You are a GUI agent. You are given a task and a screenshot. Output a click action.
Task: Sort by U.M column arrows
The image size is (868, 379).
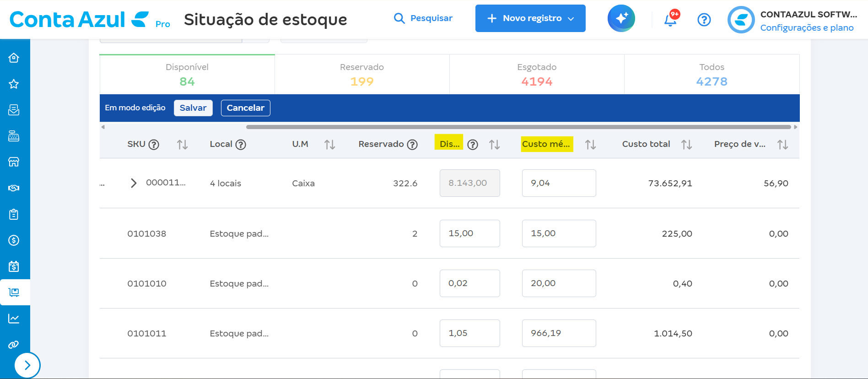pos(330,145)
